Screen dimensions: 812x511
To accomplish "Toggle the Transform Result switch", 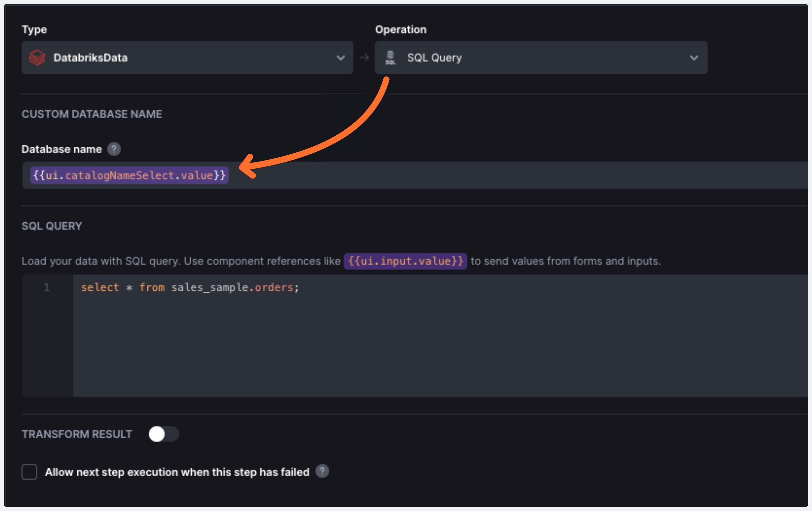I will point(163,434).
